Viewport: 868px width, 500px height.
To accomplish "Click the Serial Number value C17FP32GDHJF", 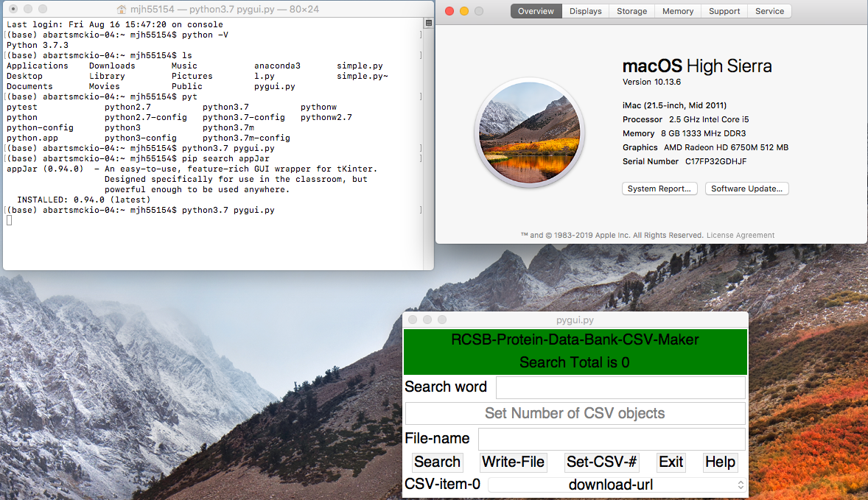I will coord(715,161).
